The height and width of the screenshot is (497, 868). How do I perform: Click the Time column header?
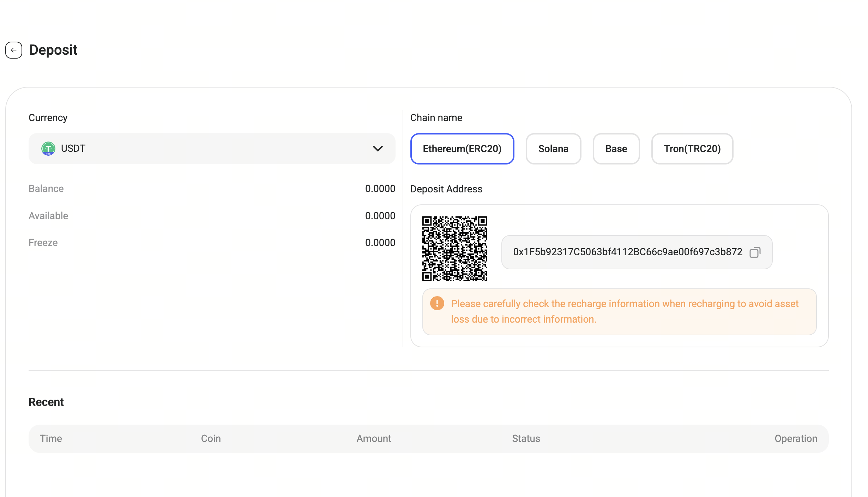coord(51,438)
